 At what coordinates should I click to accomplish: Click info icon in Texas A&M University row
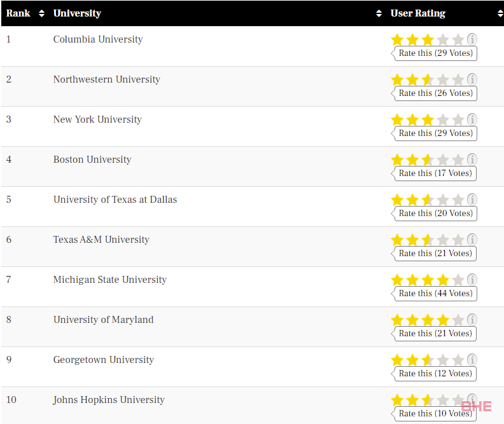tap(472, 240)
